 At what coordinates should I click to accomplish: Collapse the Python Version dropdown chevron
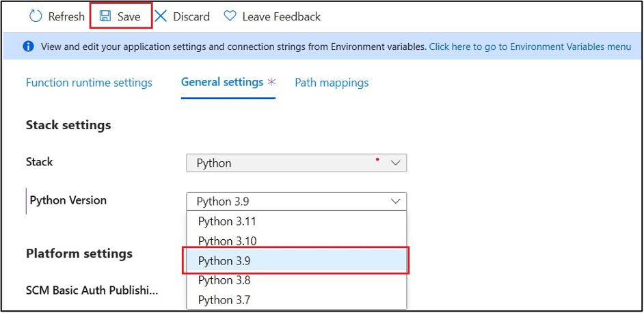395,202
